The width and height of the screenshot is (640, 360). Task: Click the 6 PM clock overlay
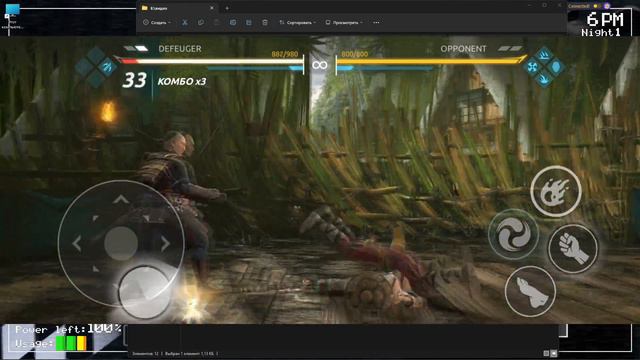pyautogui.click(x=605, y=19)
